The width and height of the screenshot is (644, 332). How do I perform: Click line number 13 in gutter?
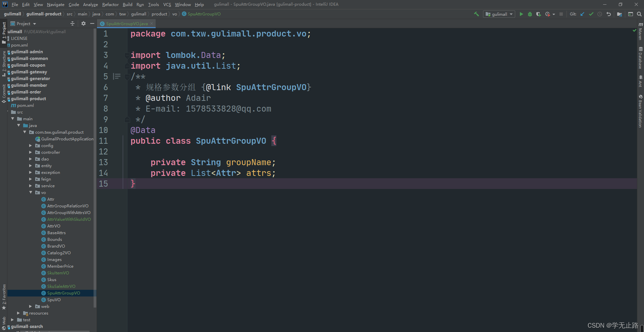[103, 162]
